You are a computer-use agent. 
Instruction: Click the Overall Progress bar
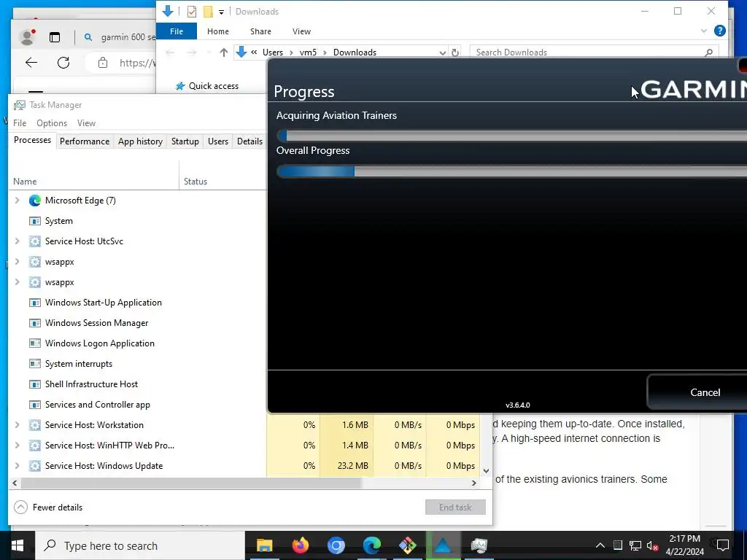pyautogui.click(x=511, y=171)
